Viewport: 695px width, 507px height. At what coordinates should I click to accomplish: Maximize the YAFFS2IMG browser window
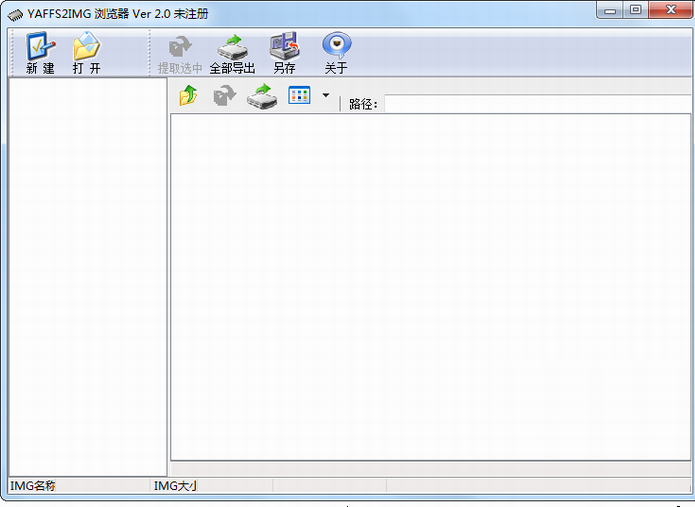coord(636,10)
